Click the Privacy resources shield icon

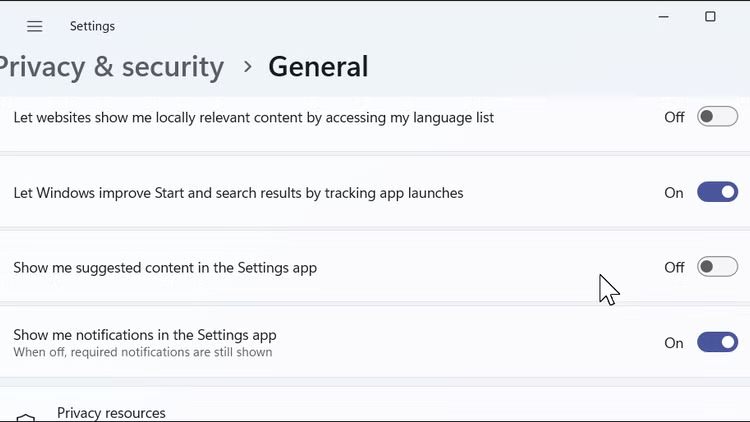coord(26,418)
